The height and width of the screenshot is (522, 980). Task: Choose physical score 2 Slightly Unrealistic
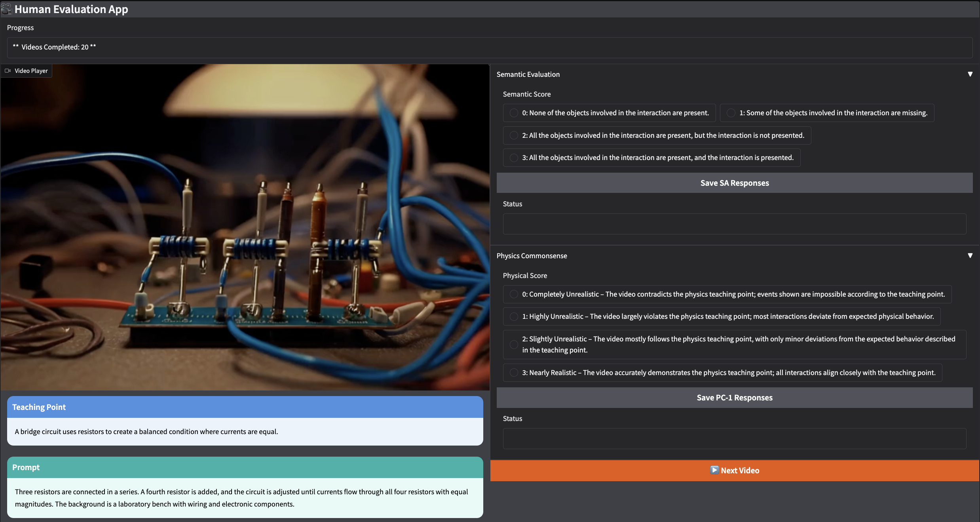514,345
